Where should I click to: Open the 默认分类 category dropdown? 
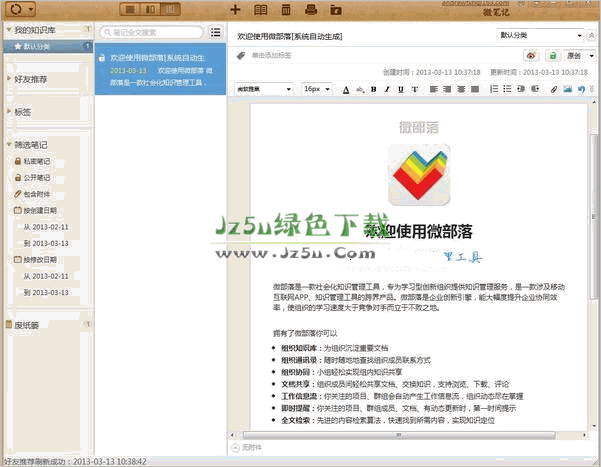tap(540, 35)
